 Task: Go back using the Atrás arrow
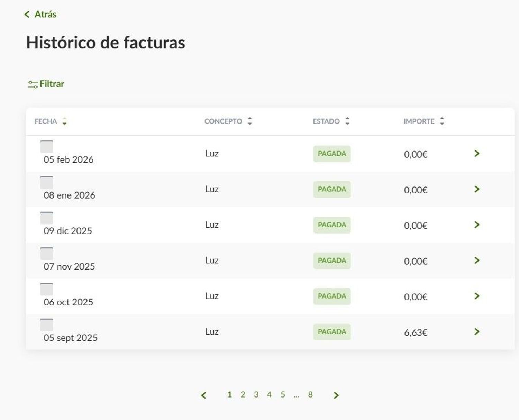tap(27, 15)
